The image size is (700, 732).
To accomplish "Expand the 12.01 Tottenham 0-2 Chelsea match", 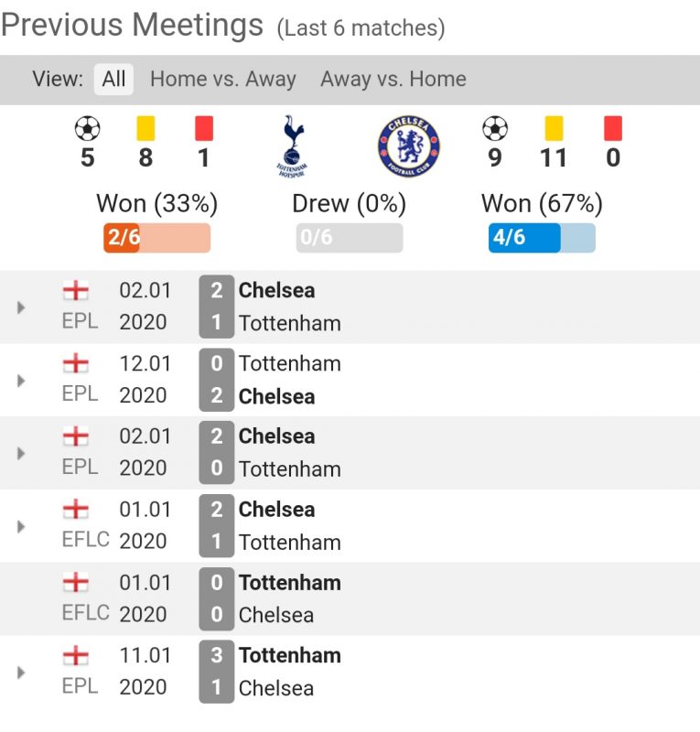I will tap(21, 381).
